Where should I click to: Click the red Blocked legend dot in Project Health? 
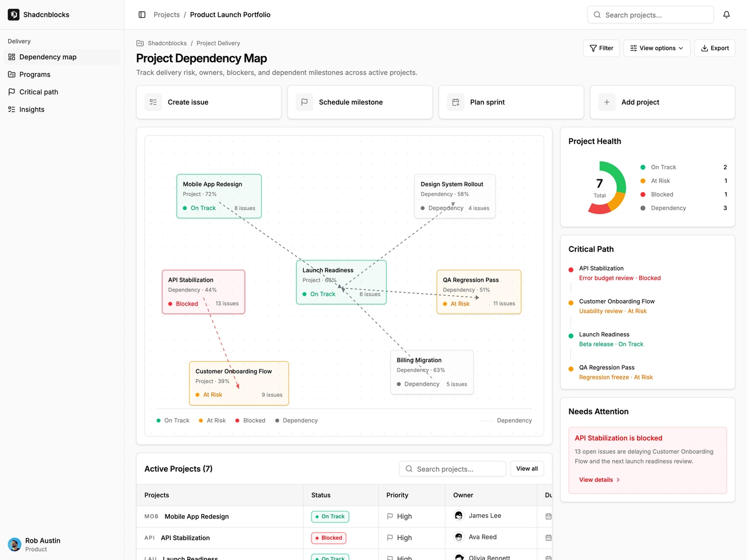click(643, 194)
